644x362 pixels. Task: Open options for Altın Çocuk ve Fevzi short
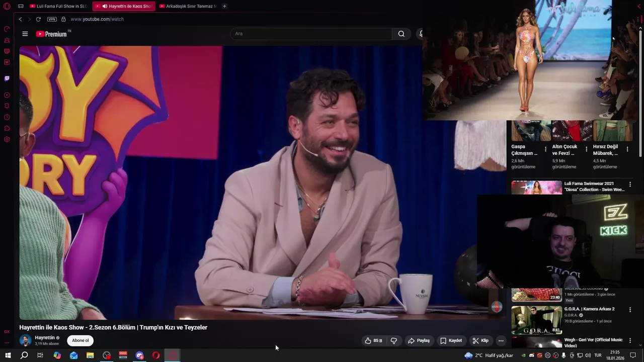[586, 149]
